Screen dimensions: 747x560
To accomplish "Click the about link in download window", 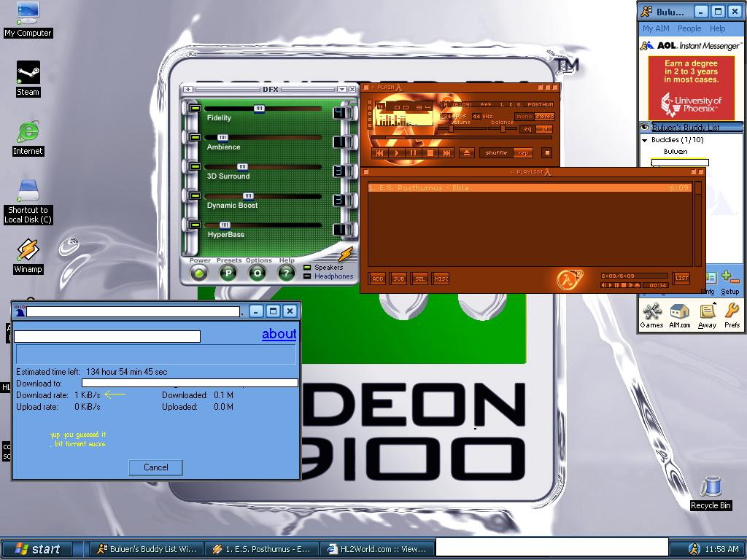I will [x=279, y=334].
